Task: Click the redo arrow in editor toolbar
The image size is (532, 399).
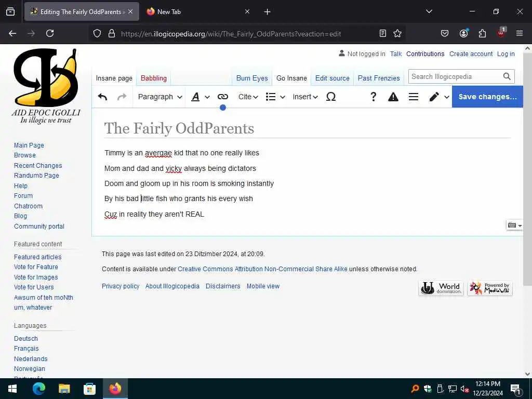Action: pyautogui.click(x=122, y=97)
